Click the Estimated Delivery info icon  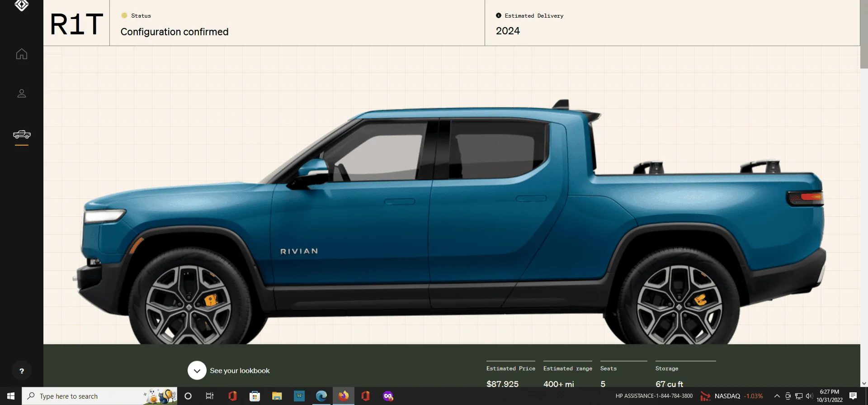499,15
